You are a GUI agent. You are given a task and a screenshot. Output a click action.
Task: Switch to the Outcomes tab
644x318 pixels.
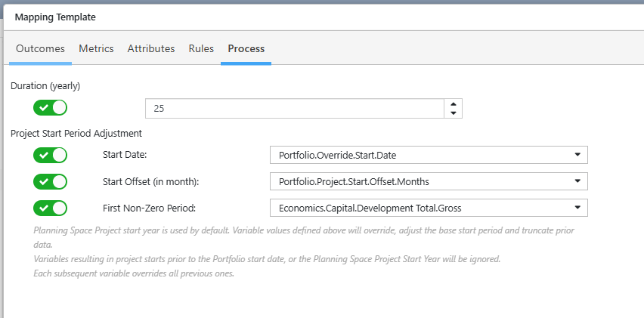40,49
